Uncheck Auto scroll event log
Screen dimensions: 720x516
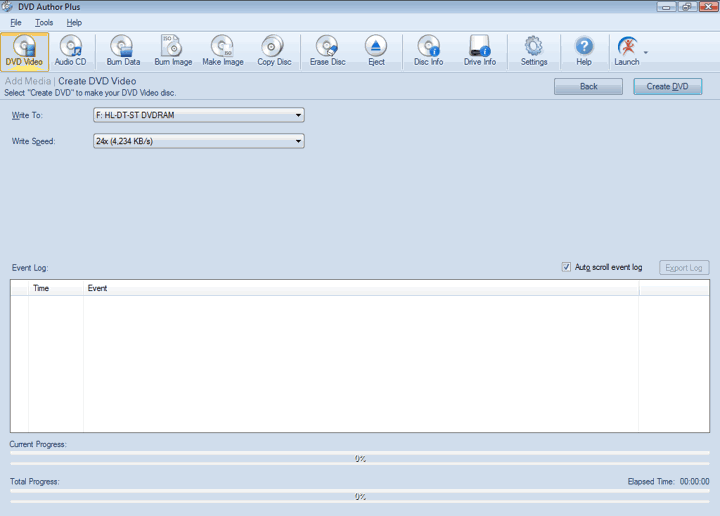click(x=567, y=267)
